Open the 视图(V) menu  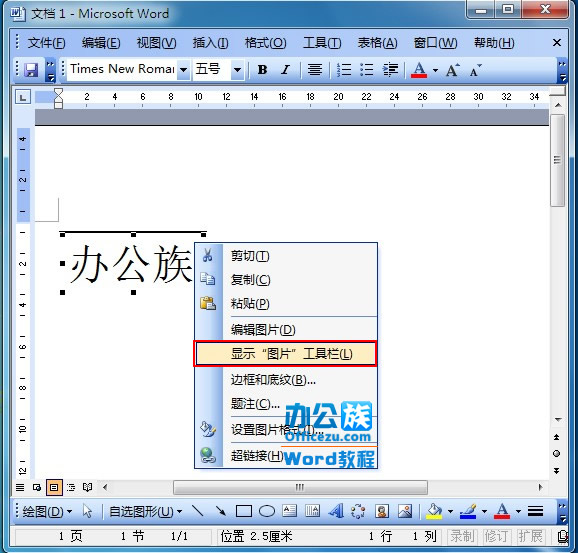156,43
